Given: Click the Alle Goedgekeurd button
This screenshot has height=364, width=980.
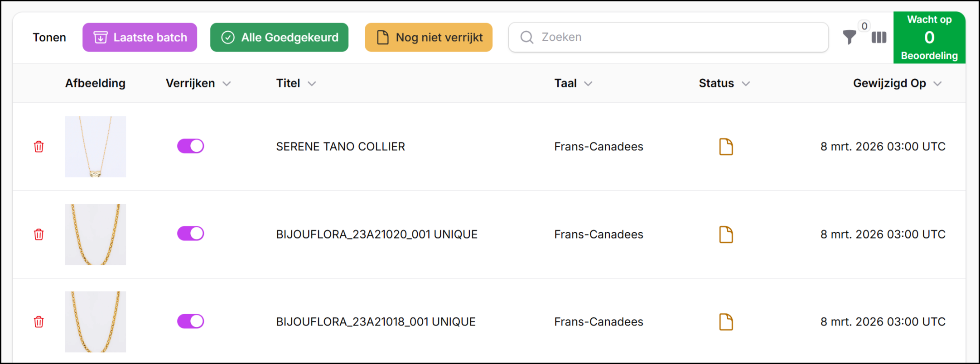Looking at the screenshot, I should (x=279, y=38).
